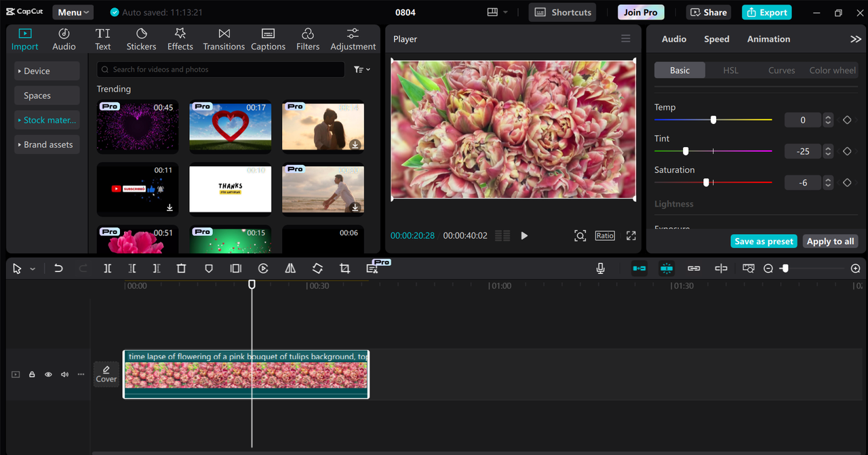Click the Undo arrow
The image size is (868, 455).
pos(58,269)
